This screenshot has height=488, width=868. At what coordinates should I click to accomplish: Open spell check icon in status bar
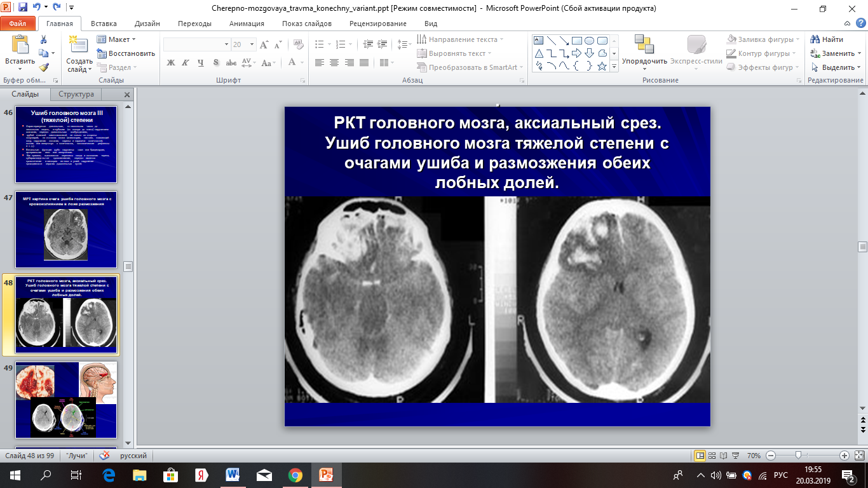click(x=105, y=456)
